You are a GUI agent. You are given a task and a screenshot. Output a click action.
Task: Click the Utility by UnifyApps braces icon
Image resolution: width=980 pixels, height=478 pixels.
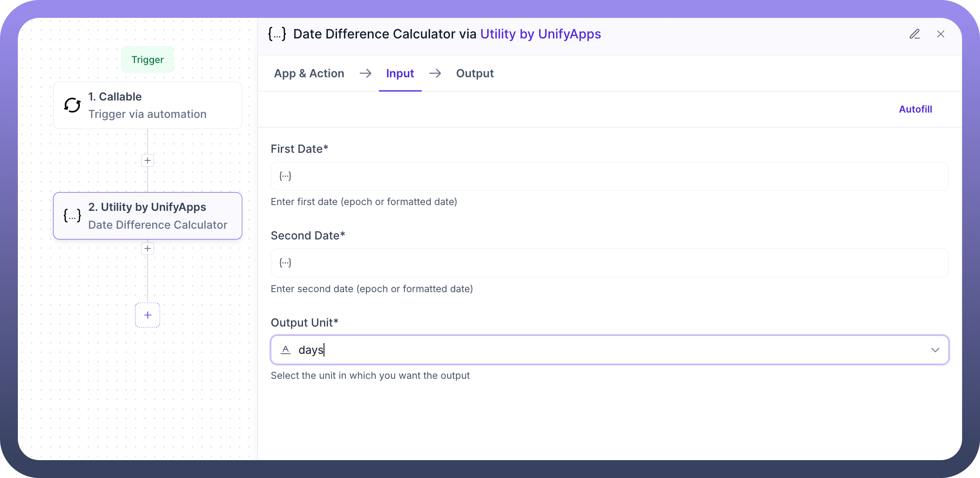pyautogui.click(x=72, y=215)
